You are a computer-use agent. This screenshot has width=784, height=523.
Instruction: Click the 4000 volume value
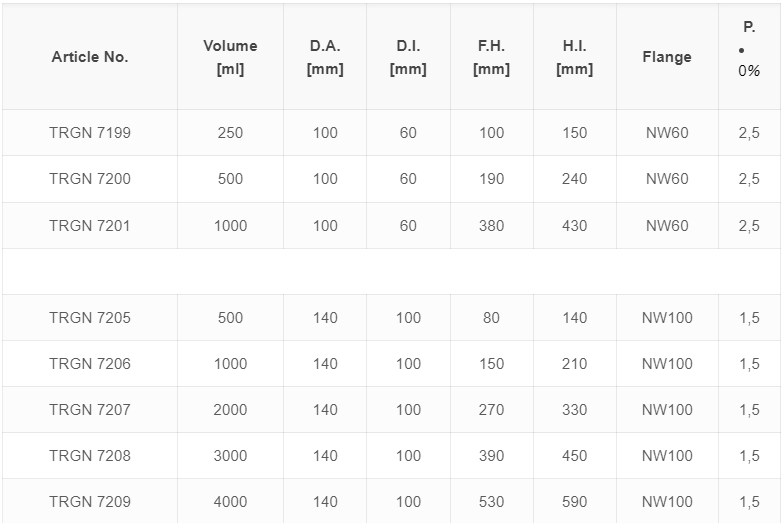point(230,502)
